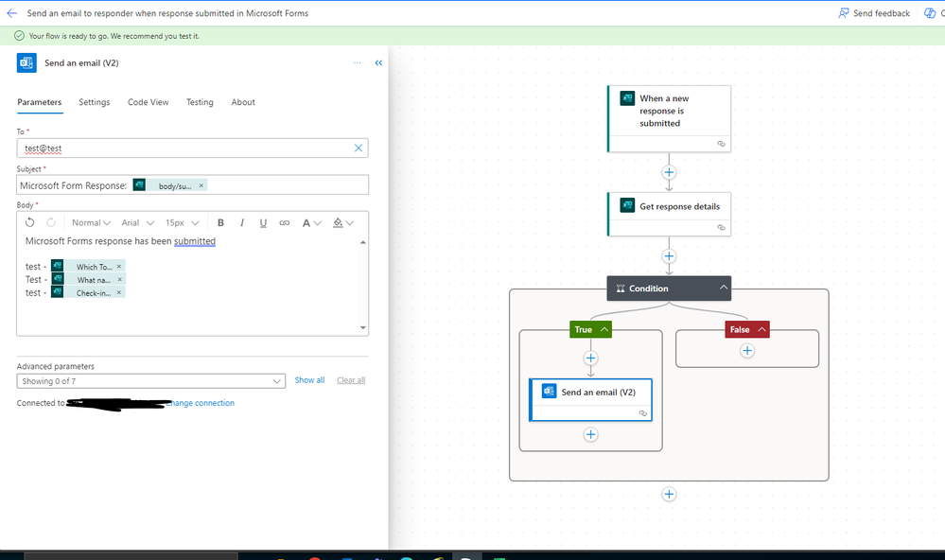Screen dimensions: 945x560
Task: Open the Testing tab
Action: click(200, 102)
